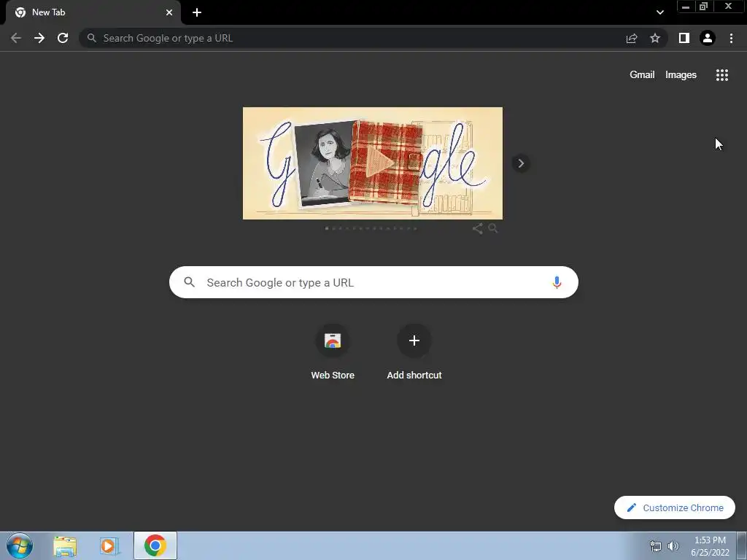Play the Doodle slideshow
The height and width of the screenshot is (560, 747).
(379, 163)
